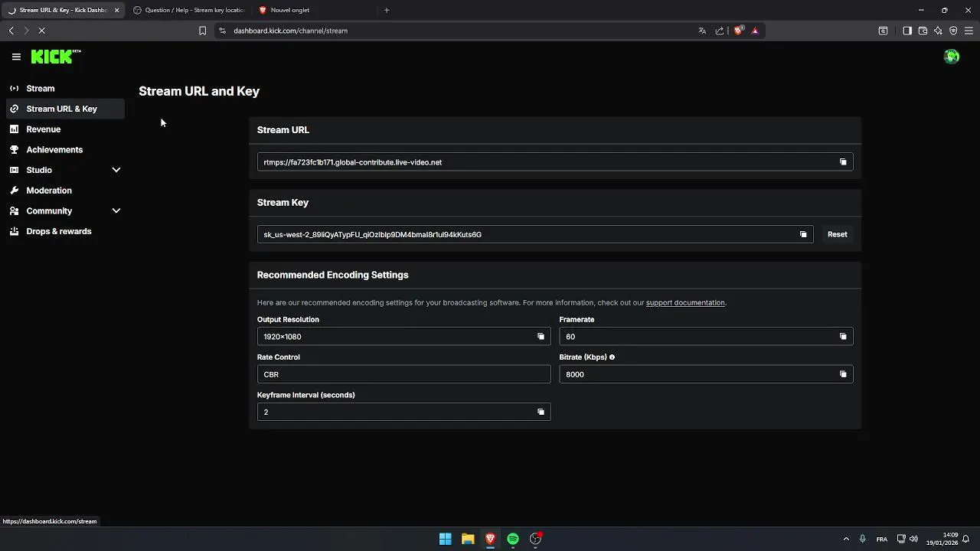980x551 pixels.
Task: Click the microphone tray icon
Action: click(863, 539)
